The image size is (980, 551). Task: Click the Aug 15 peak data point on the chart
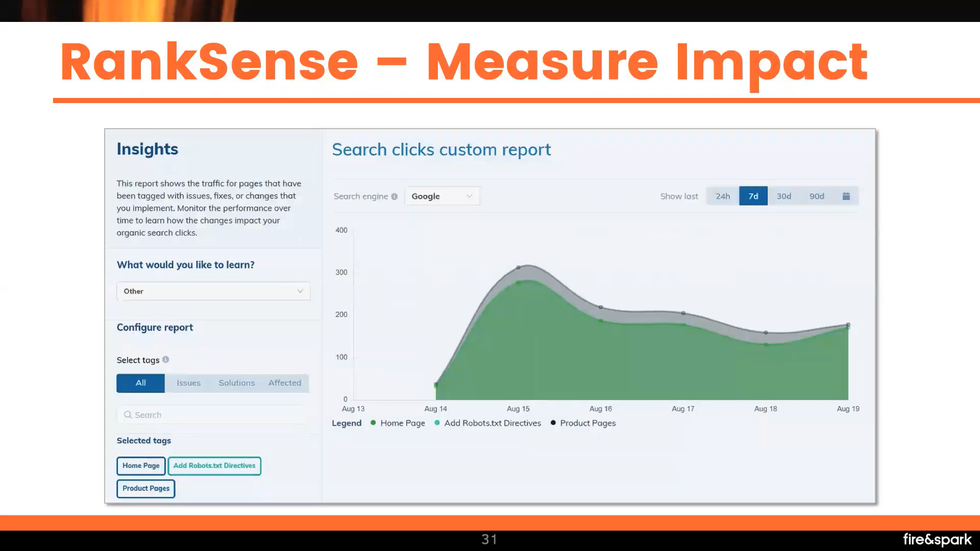point(519,267)
